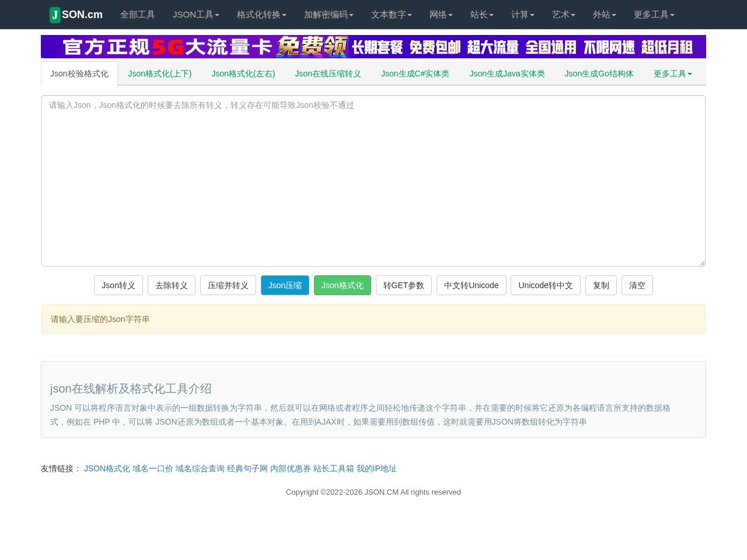Click the 复制 button

601,285
